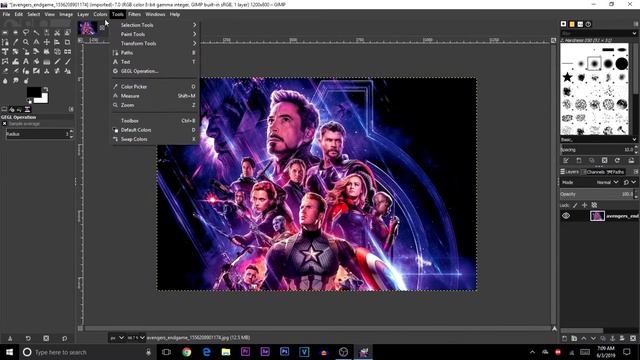
Task: Toggle lock position and size
Action: point(584,205)
